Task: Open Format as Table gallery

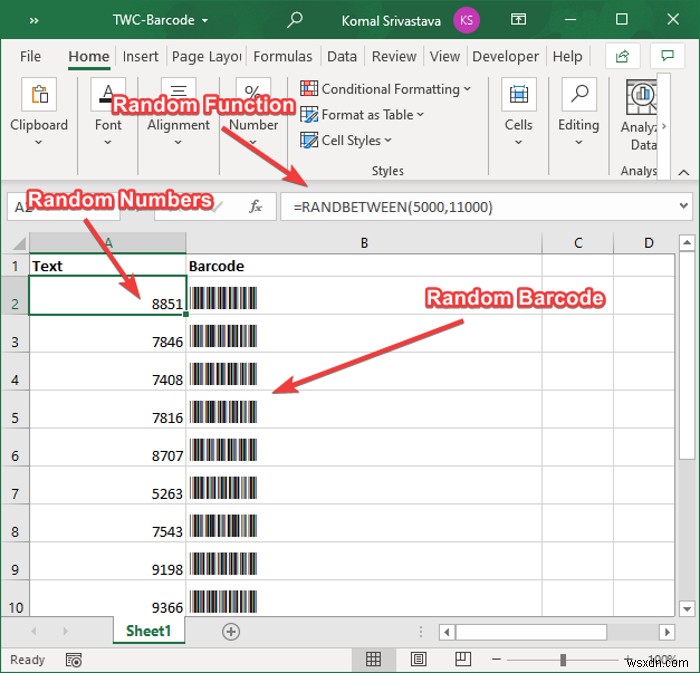Action: click(362, 115)
